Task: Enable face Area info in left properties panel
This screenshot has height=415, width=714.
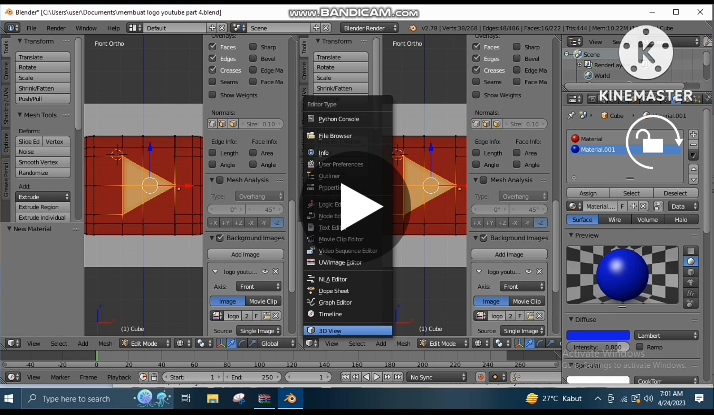Action: 253,153
